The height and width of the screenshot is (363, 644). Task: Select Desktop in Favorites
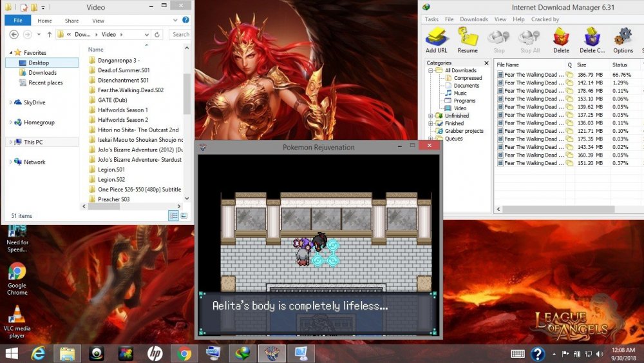pyautogui.click(x=42, y=63)
